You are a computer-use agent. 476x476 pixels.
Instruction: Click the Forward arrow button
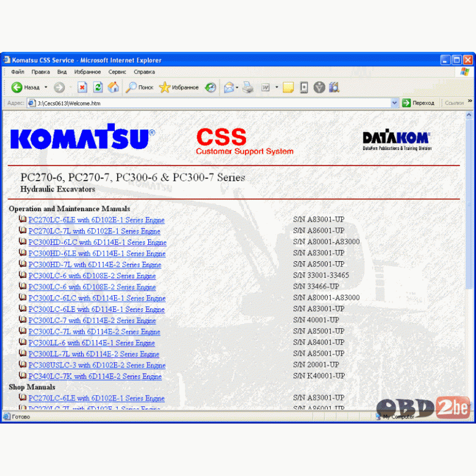point(59,87)
